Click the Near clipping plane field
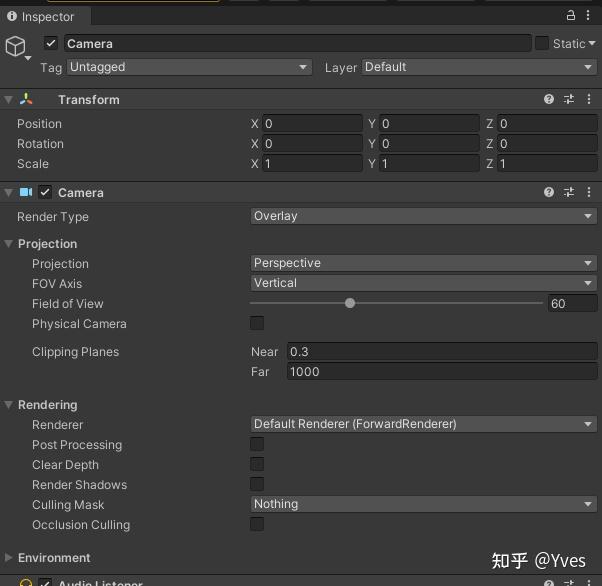 (441, 352)
